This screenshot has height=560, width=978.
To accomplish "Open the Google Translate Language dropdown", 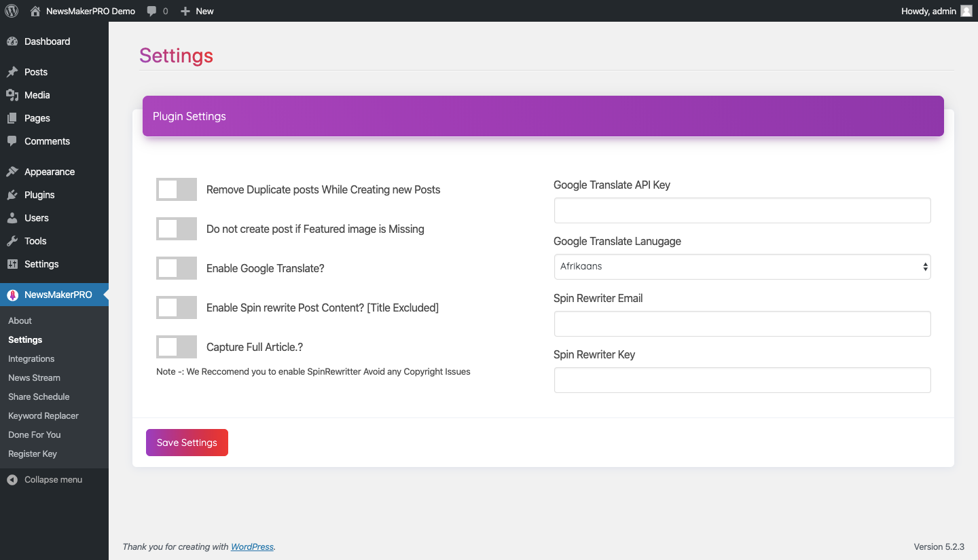I will tap(742, 267).
